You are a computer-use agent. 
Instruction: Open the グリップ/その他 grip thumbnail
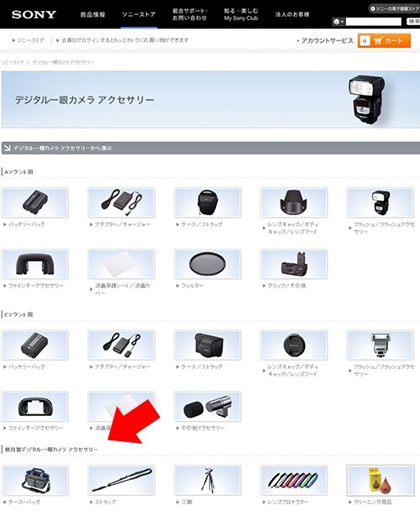pos(293,264)
